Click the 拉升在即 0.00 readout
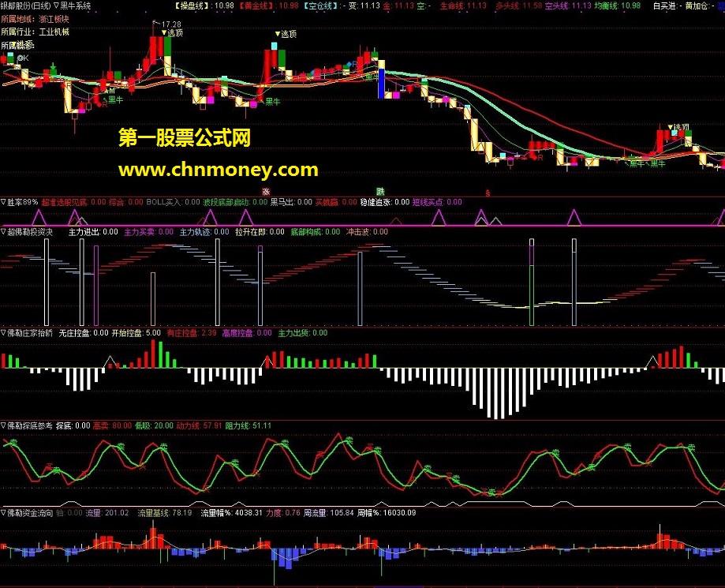725x588 pixels. (x=260, y=232)
